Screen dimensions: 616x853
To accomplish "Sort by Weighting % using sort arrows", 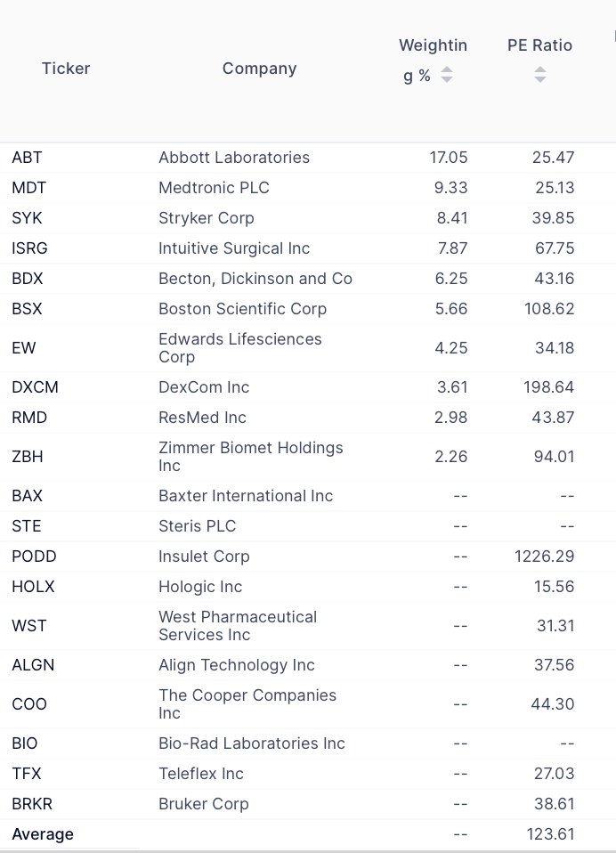I will coord(446,75).
